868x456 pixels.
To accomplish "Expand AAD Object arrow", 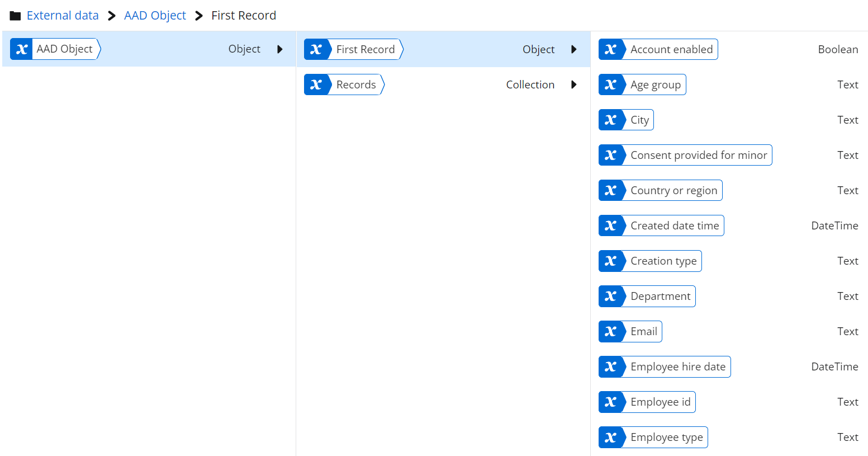I will point(280,49).
